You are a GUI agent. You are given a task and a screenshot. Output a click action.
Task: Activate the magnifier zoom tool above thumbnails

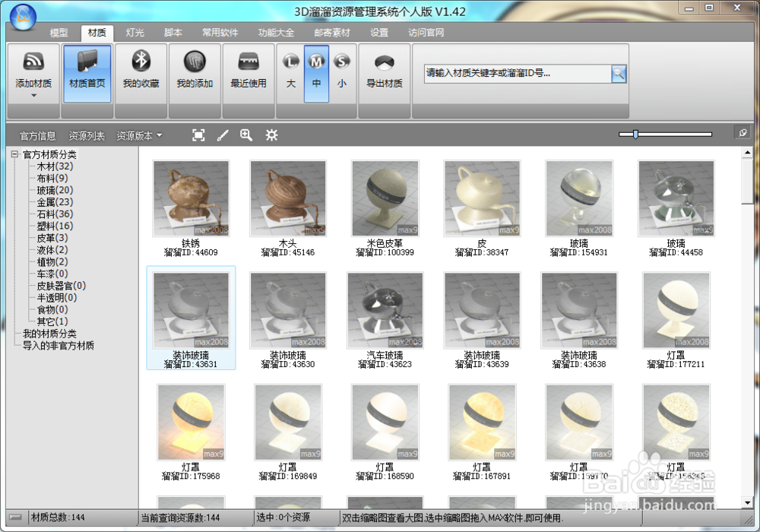point(245,135)
